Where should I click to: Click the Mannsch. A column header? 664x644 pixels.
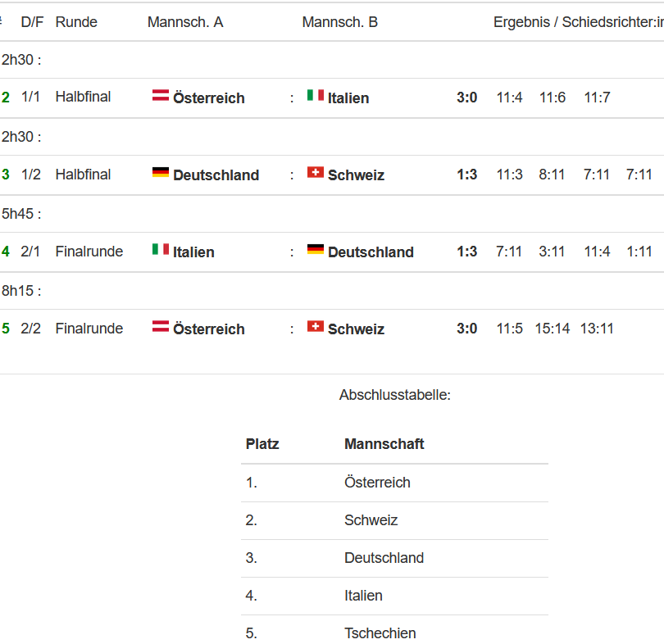185,22
